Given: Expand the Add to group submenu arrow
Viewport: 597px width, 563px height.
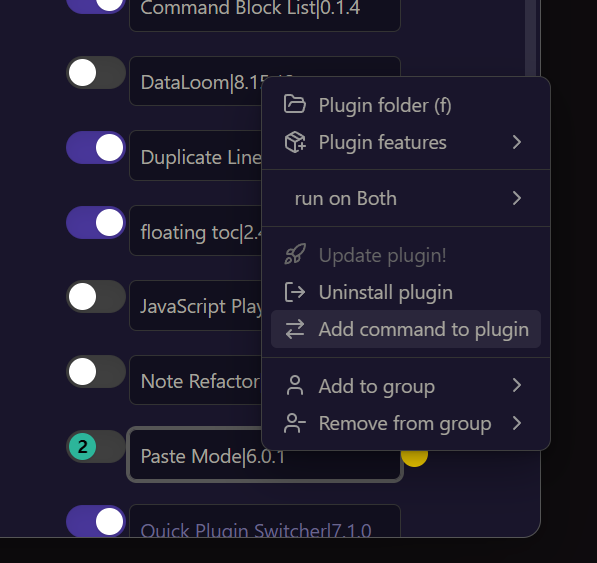Looking at the screenshot, I should pyautogui.click(x=517, y=385).
